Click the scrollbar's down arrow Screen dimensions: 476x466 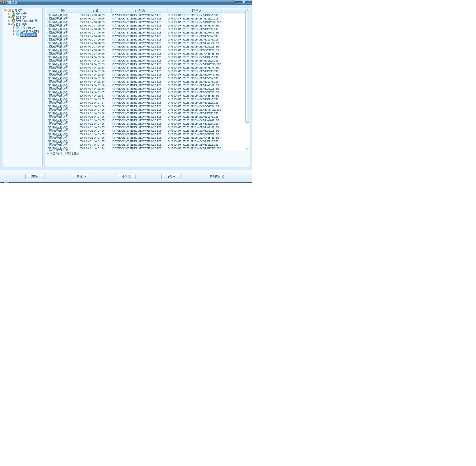tap(247, 149)
